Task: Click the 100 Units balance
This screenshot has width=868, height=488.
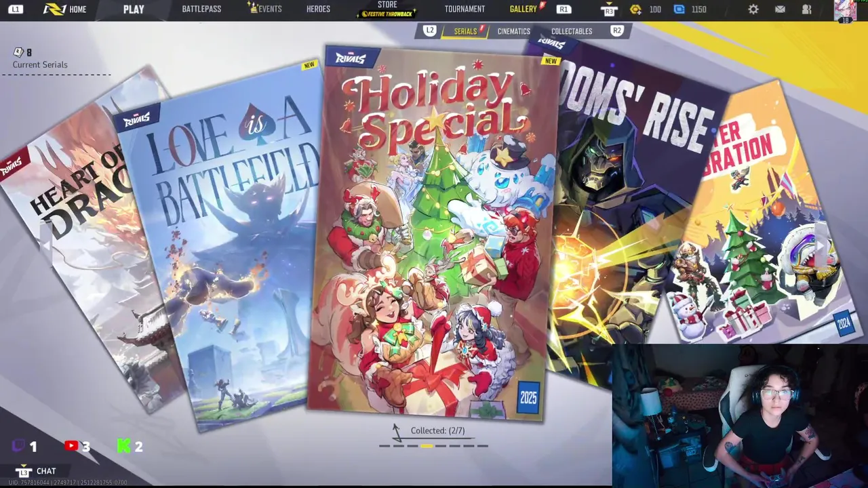Action: (655, 9)
